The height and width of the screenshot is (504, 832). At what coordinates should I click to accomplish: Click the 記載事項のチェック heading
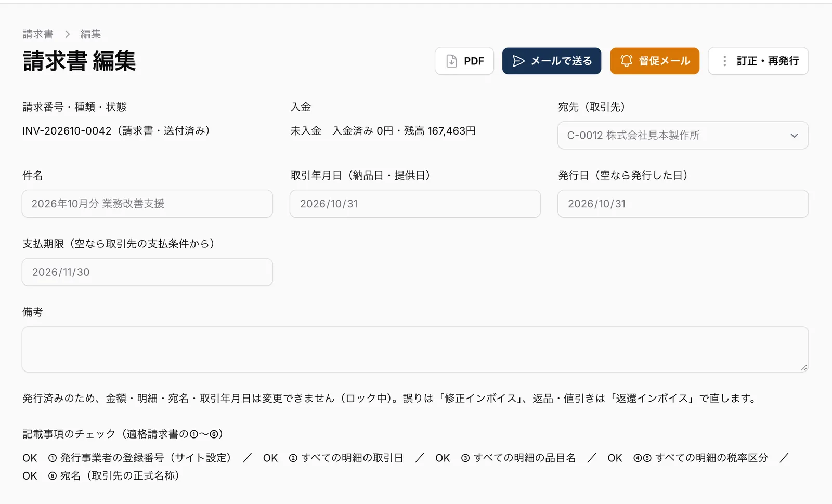[x=123, y=434]
